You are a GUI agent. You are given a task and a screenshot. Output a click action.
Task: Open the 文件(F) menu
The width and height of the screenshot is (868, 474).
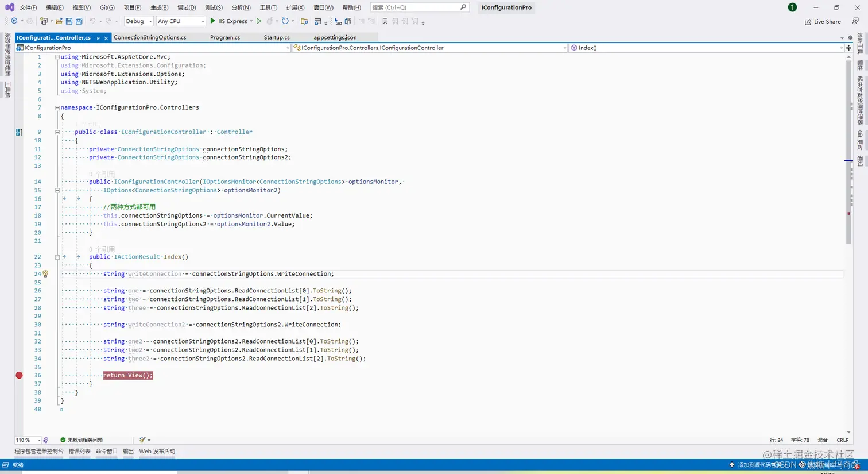click(28, 7)
